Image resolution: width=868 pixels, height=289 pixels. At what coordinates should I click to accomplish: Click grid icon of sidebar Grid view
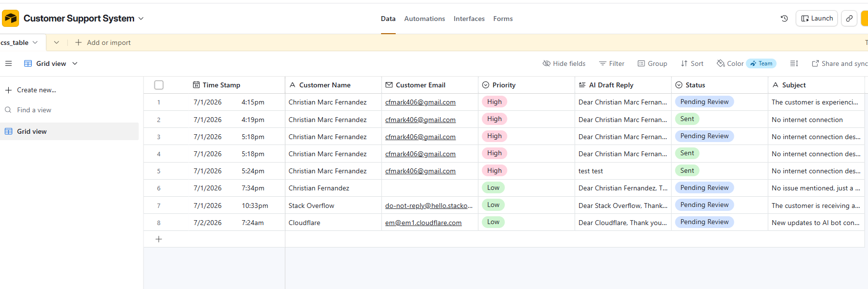pos(8,131)
